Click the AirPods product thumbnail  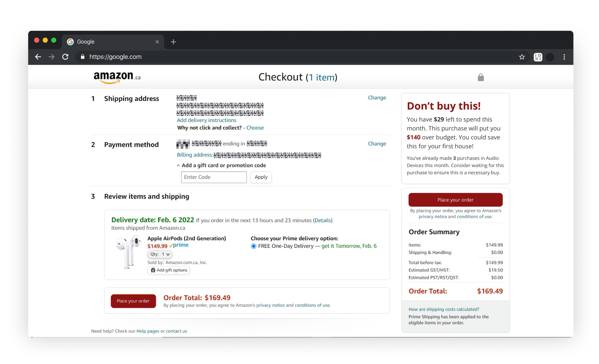tap(128, 252)
